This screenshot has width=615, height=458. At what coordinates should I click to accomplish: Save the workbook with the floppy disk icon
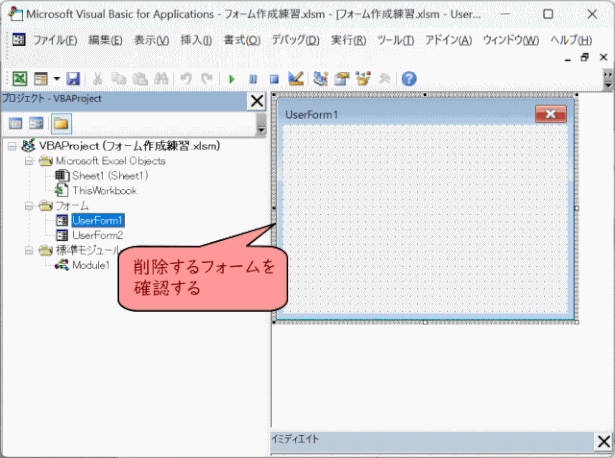pos(73,79)
